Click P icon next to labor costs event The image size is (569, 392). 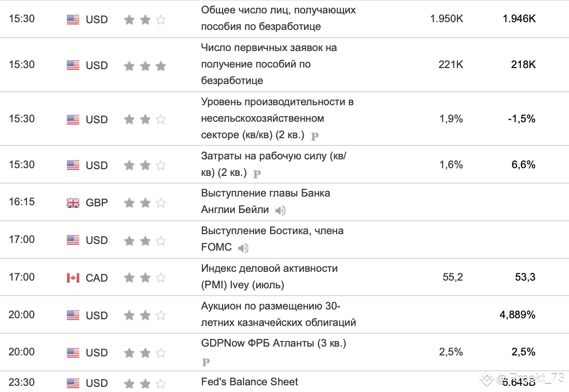(257, 174)
